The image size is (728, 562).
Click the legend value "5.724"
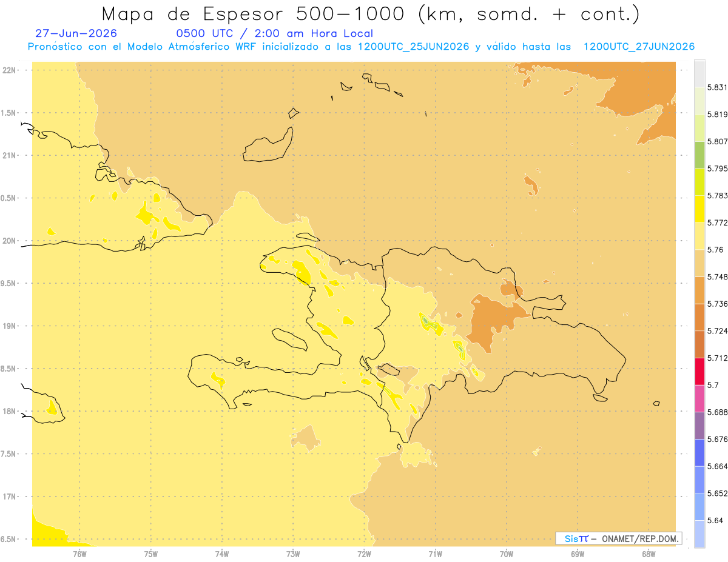[x=718, y=331]
